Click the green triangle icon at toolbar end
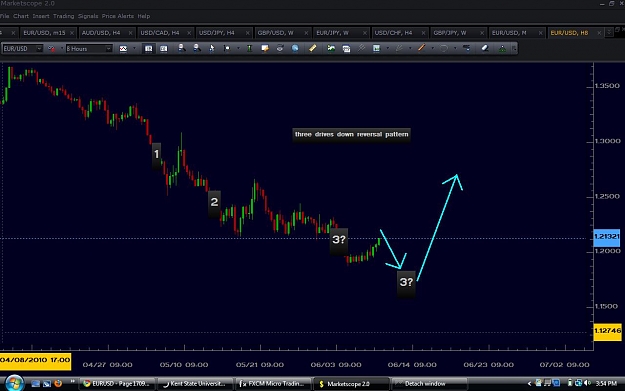This screenshot has height=391, width=625. [502, 49]
